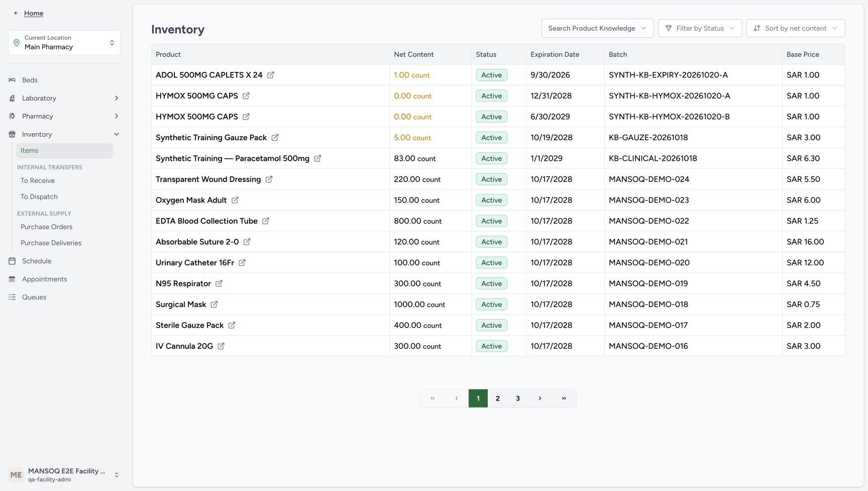Click the SAR 16.00 base price
This screenshot has width=868, height=491.
[x=805, y=242]
